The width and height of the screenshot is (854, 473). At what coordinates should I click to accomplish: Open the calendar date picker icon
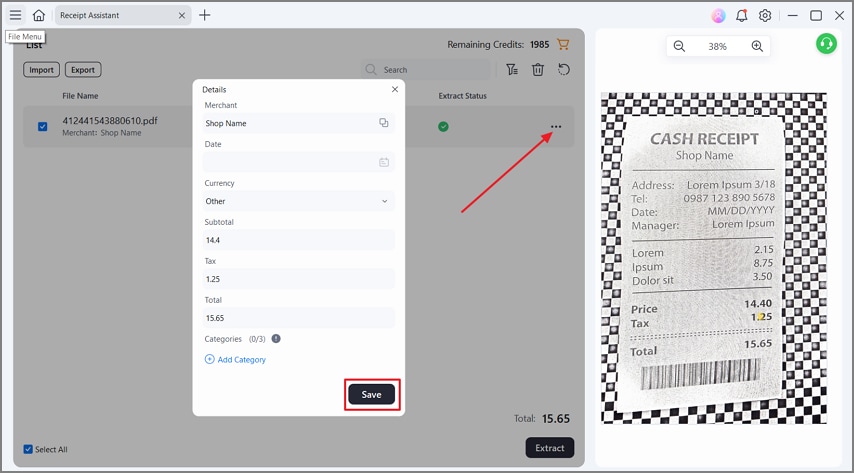pyautogui.click(x=384, y=162)
